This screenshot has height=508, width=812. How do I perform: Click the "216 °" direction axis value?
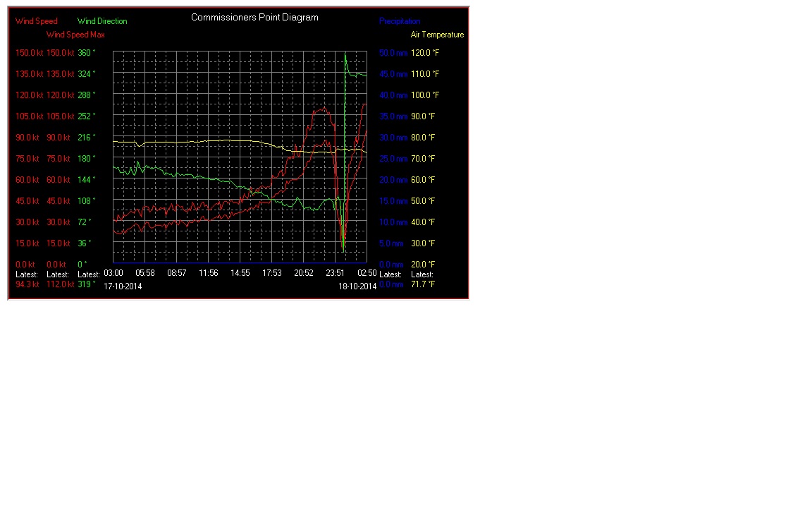pos(87,138)
